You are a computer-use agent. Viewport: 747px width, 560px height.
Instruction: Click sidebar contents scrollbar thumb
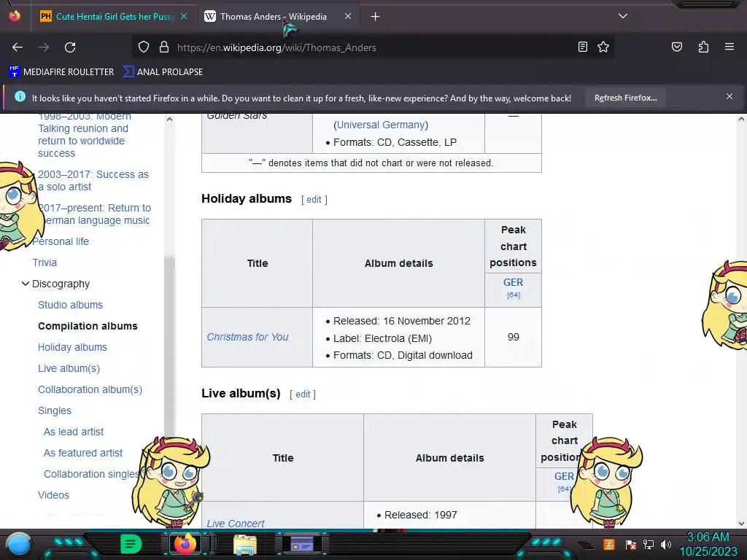point(169,348)
